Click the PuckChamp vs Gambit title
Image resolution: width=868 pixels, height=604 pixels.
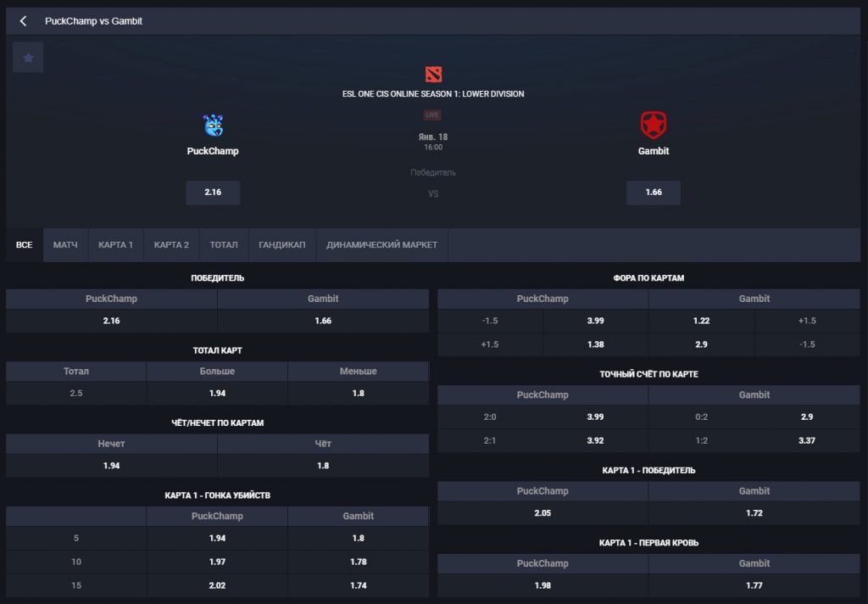click(x=93, y=21)
